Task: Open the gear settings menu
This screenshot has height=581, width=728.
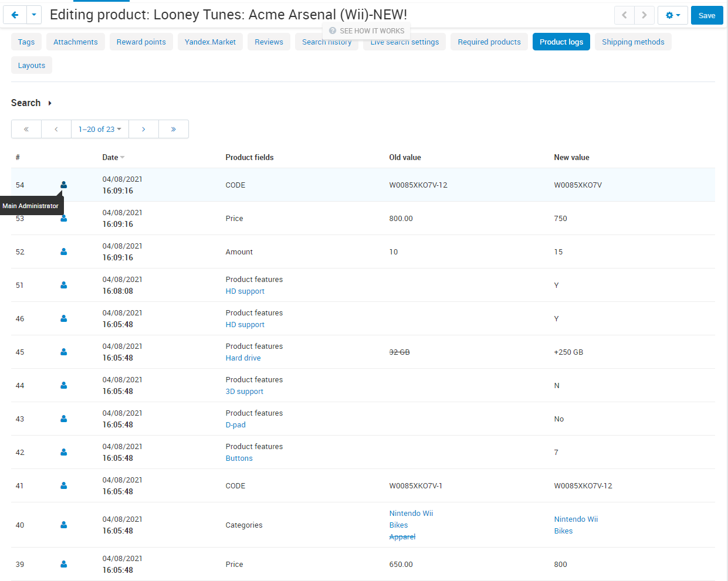Action: pyautogui.click(x=673, y=15)
